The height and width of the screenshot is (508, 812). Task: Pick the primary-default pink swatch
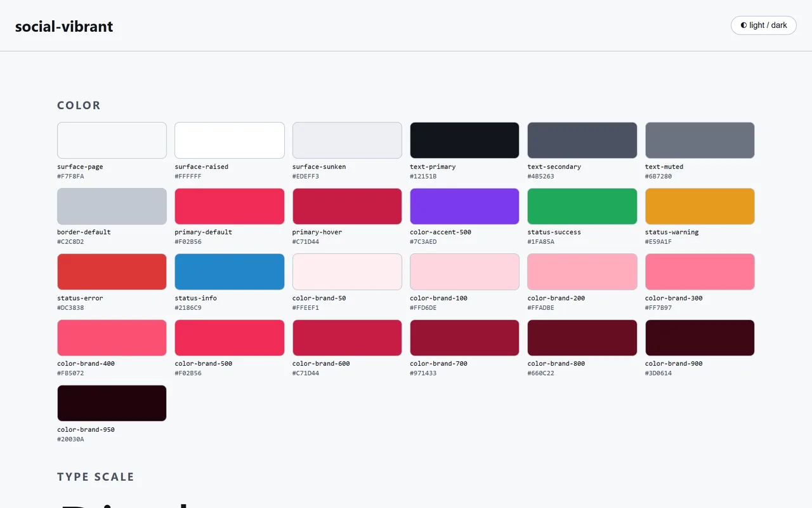pos(230,206)
